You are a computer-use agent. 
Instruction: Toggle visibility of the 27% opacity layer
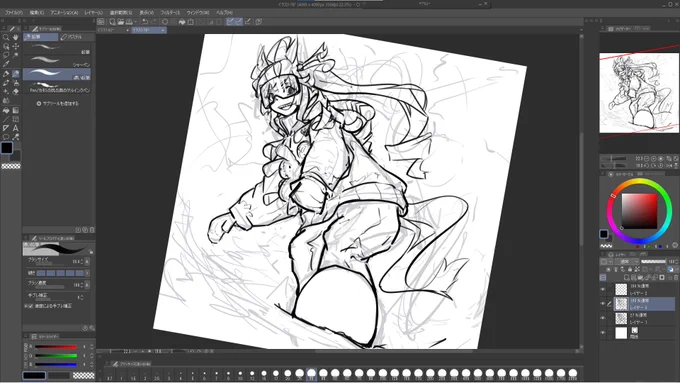pos(603,318)
